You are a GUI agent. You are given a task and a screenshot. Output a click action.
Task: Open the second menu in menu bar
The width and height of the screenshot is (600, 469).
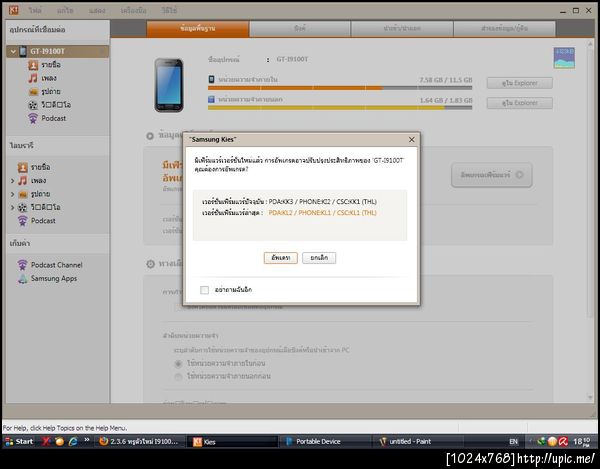[x=65, y=10]
